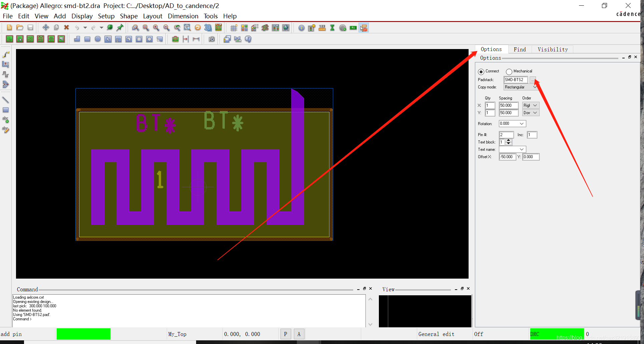Toggle the A button in status bar
Screen dimensions: 644x344
pyautogui.click(x=299, y=334)
